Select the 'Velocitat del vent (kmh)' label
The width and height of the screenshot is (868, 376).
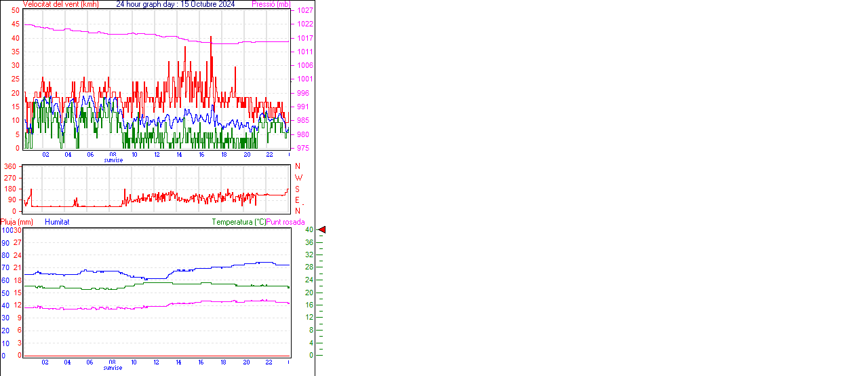coord(60,4)
